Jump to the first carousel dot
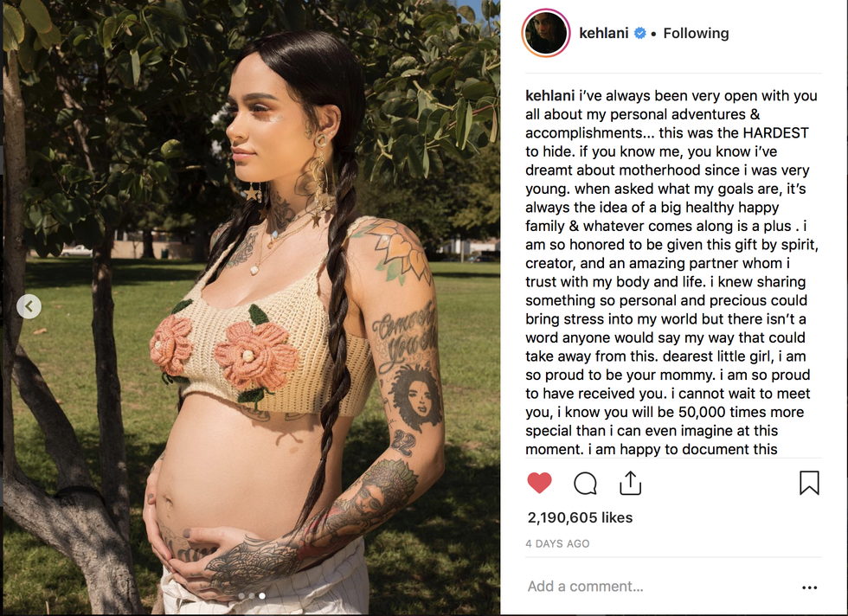 pos(241,596)
